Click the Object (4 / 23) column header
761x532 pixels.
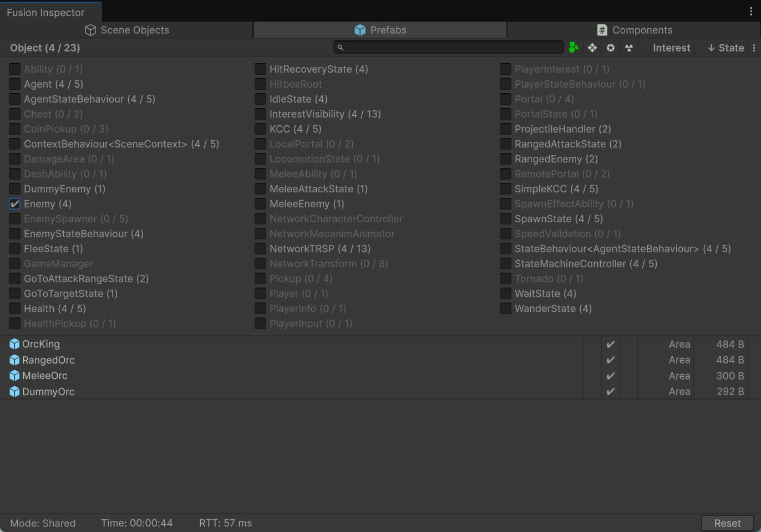45,48
